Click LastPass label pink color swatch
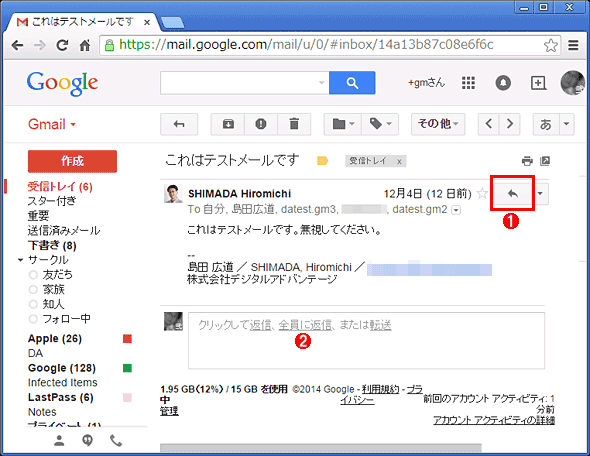The height and width of the screenshot is (456, 590). click(x=128, y=397)
